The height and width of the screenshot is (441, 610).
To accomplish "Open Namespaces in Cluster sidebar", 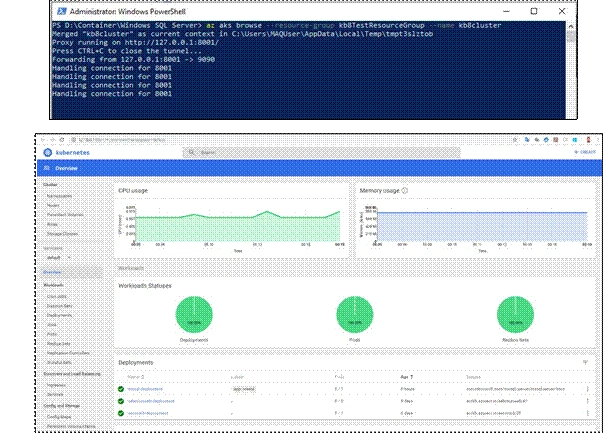I will (59, 196).
